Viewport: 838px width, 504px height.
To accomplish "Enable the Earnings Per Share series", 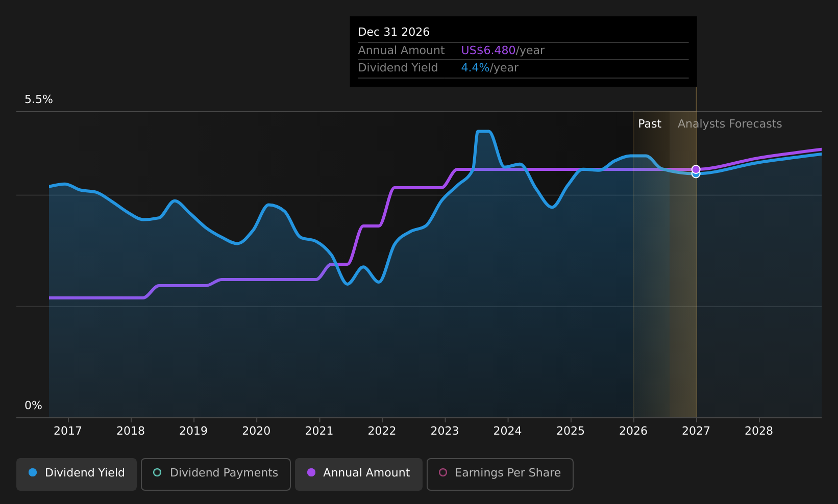I will (500, 474).
